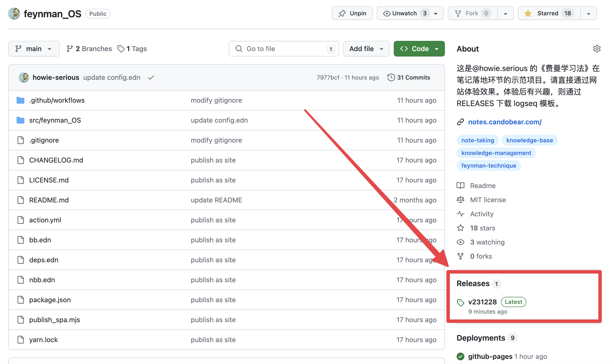Viewport: 614px width, 364px height.
Task: Open the .github/workflows folder icon
Action: (x=20, y=100)
